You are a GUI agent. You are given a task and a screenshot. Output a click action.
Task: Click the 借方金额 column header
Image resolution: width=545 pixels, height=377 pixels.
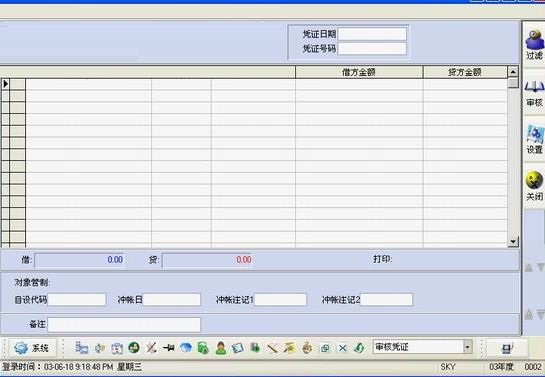359,72
